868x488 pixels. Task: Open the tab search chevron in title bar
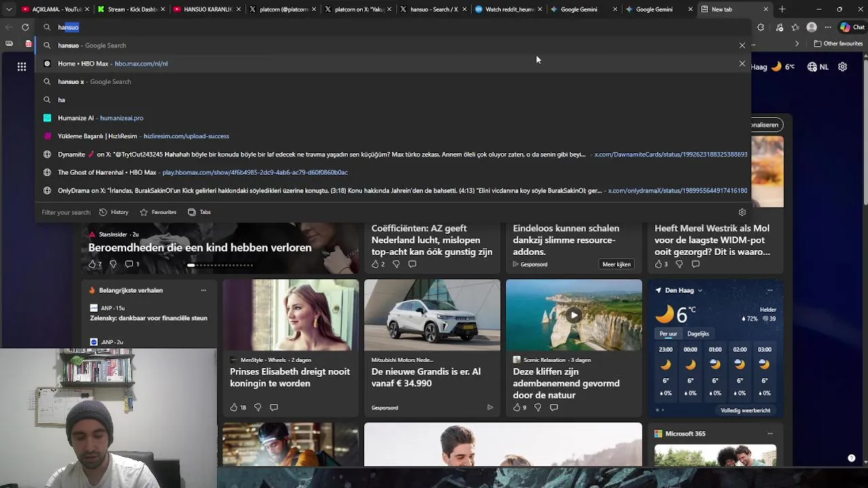pos(8,9)
